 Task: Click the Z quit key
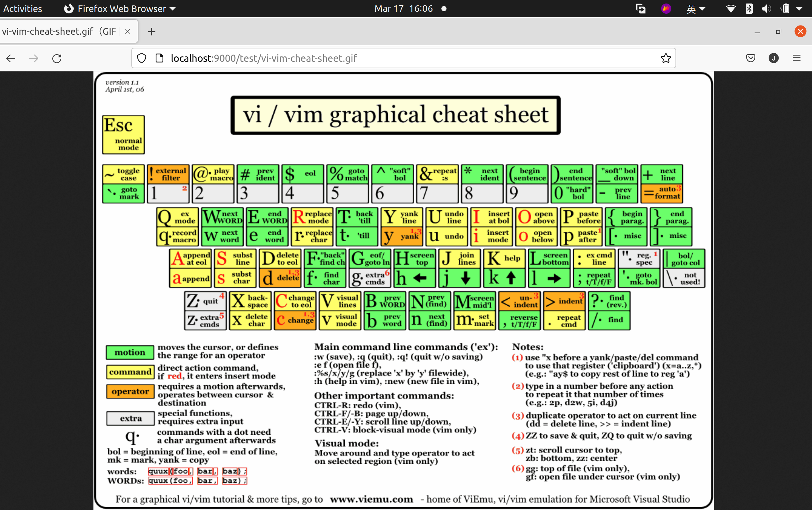205,300
